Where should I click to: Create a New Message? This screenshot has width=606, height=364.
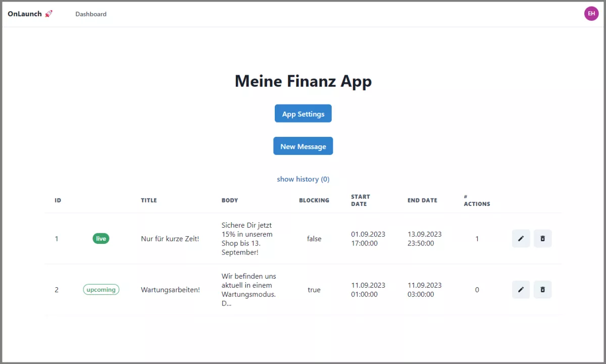click(303, 146)
